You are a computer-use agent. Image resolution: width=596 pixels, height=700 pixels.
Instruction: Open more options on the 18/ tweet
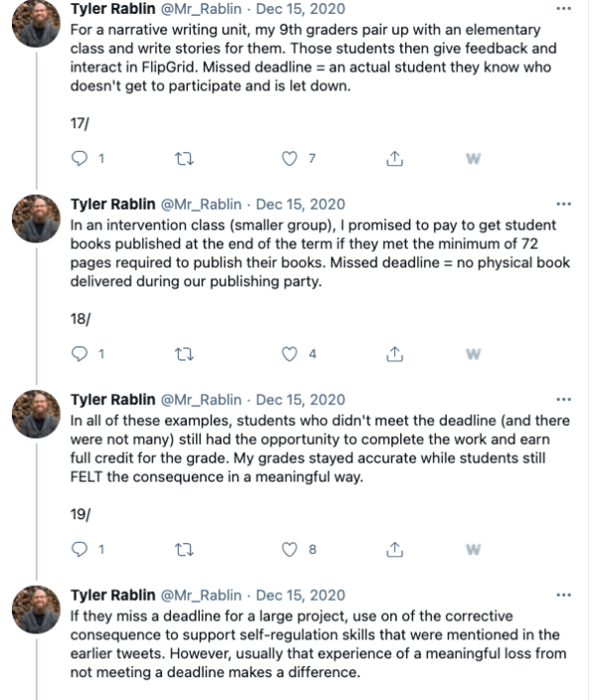click(564, 204)
